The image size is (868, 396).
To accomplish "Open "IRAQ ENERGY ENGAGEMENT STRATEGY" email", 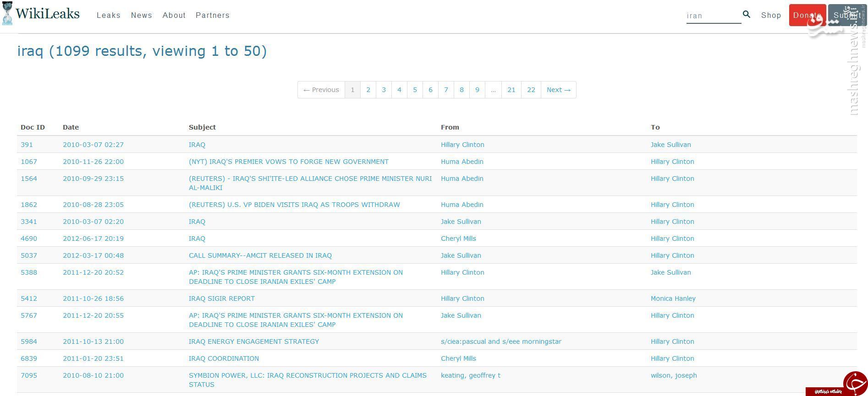I will 254,342.
